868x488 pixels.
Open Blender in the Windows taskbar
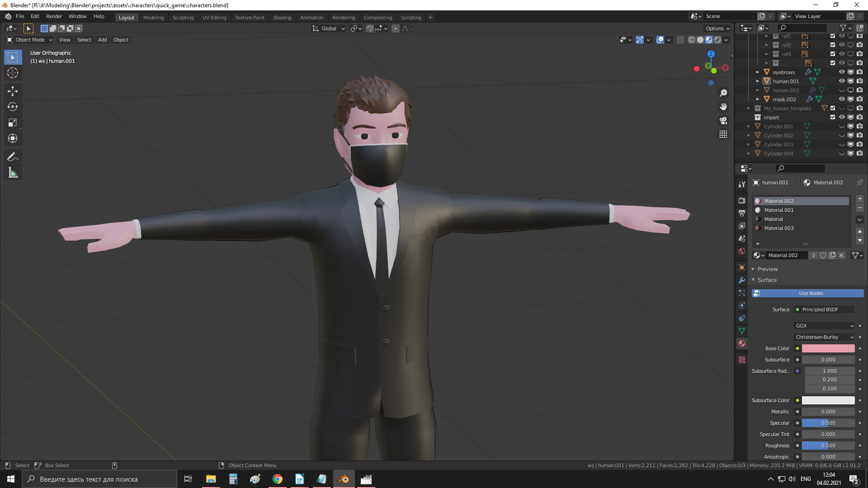[x=344, y=479]
